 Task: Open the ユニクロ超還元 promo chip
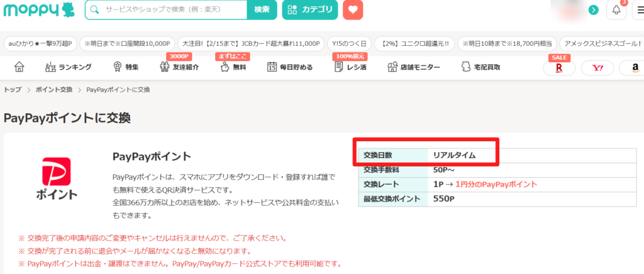(414, 43)
